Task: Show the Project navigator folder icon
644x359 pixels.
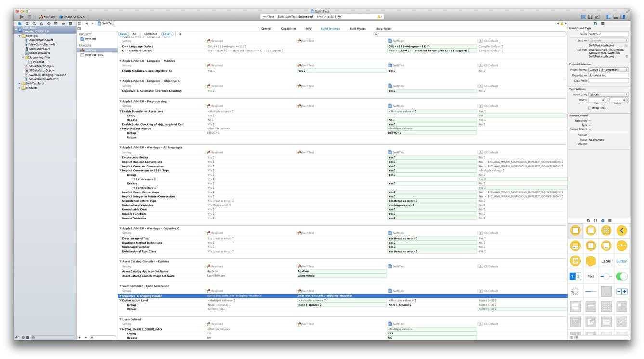Action: pyautogui.click(x=20, y=23)
